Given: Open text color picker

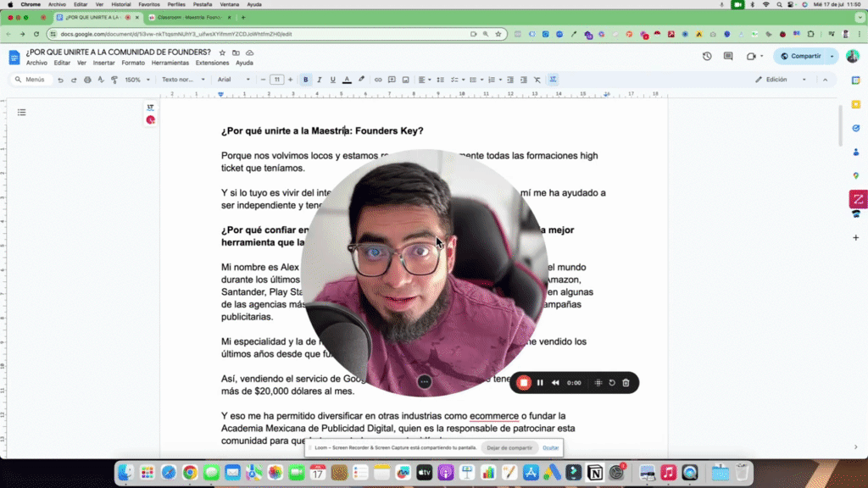Looking at the screenshot, I should [347, 80].
